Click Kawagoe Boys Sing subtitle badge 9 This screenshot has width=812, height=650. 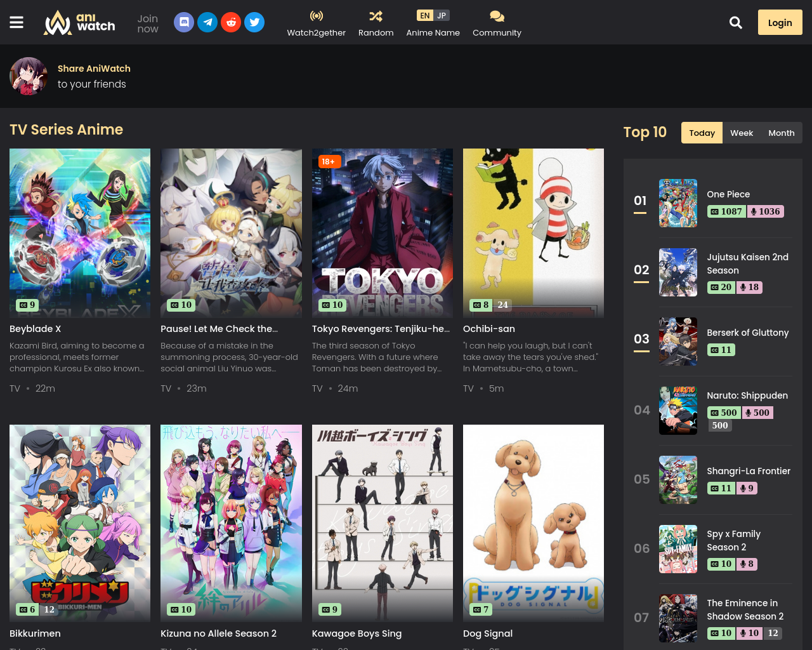[x=330, y=609]
